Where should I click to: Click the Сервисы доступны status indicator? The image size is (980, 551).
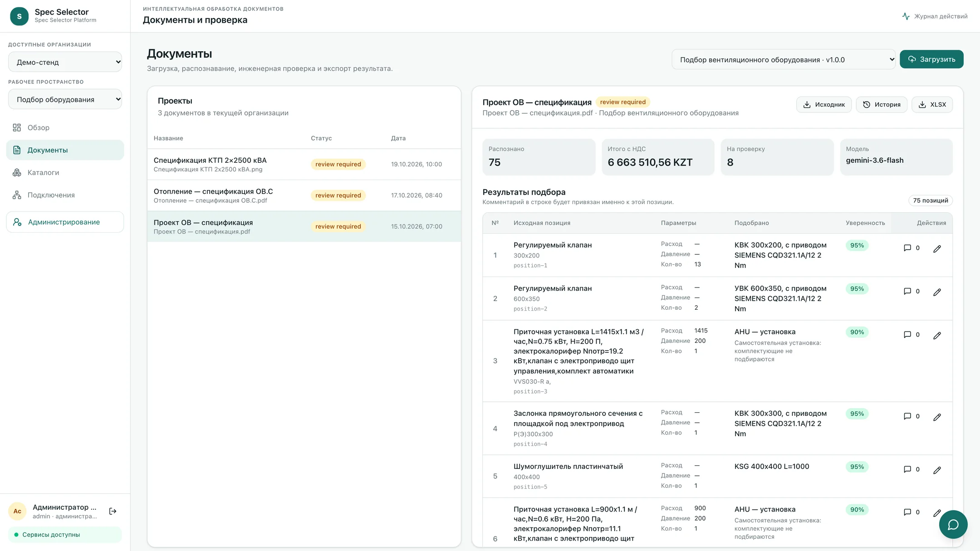pos(65,535)
